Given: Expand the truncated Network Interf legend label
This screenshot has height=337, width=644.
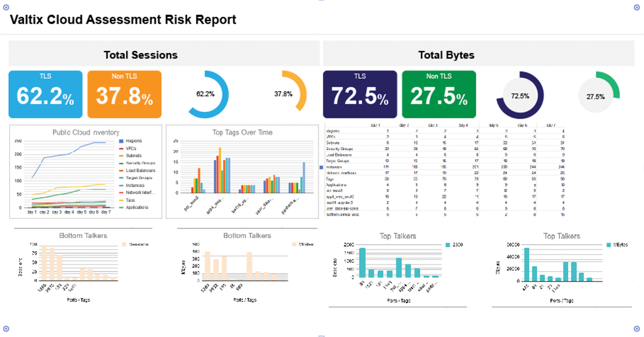Looking at the screenshot, I should click(x=141, y=192).
